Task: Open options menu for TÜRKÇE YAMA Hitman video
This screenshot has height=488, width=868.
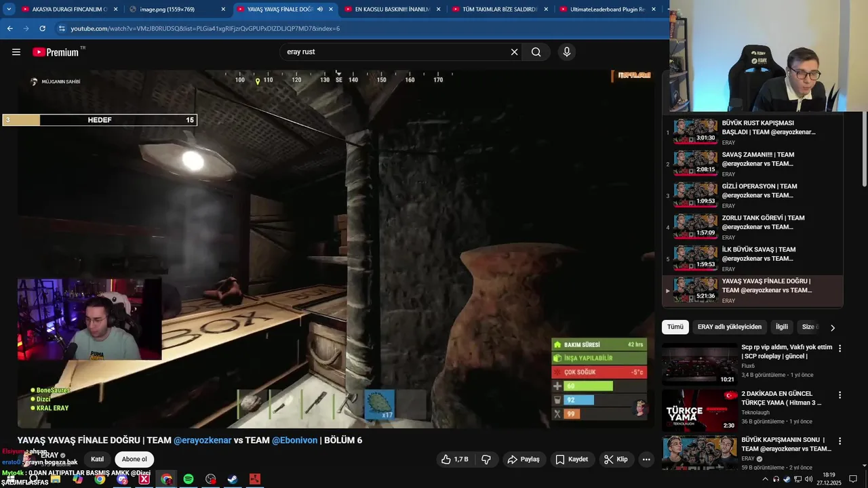Action: point(840,395)
